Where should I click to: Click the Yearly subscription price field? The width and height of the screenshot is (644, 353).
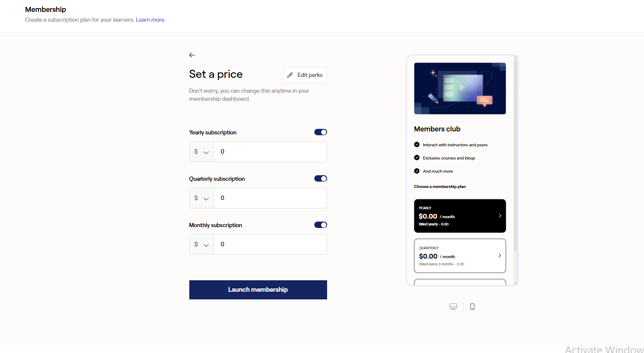point(270,152)
